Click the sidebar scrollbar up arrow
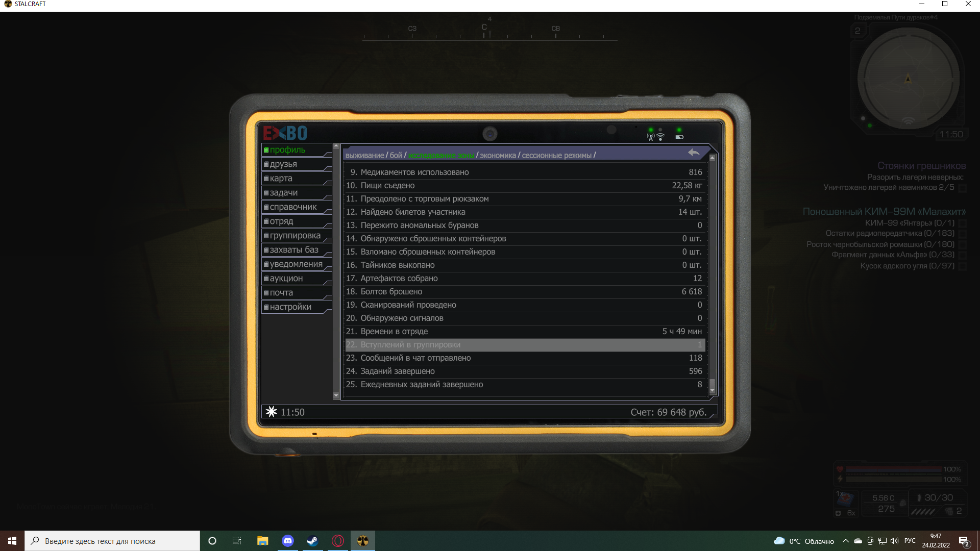980x551 pixels. (x=336, y=146)
